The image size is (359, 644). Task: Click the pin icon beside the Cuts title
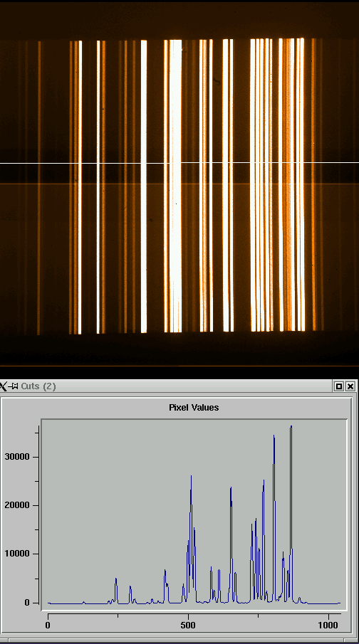pyautogui.click(x=14, y=386)
